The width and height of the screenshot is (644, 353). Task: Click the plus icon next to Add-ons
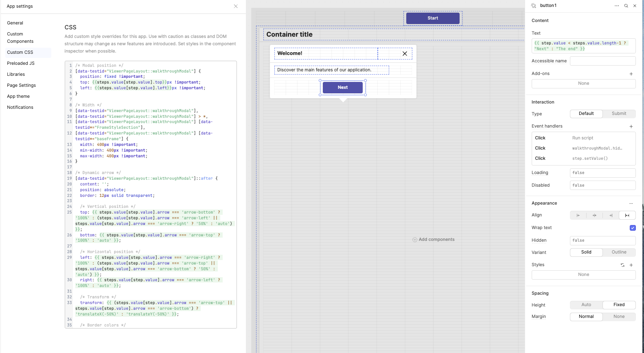pos(631,74)
